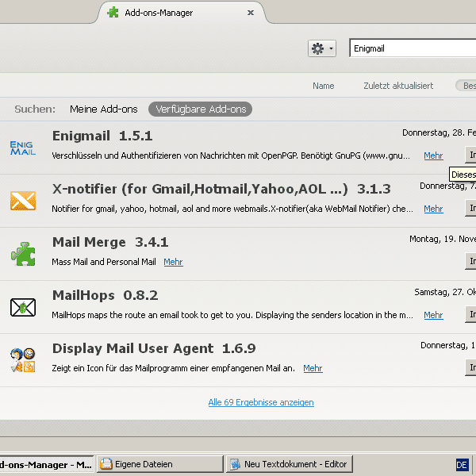
Task: Open Mehr link for Display Mail User Agent
Action: coord(313,368)
